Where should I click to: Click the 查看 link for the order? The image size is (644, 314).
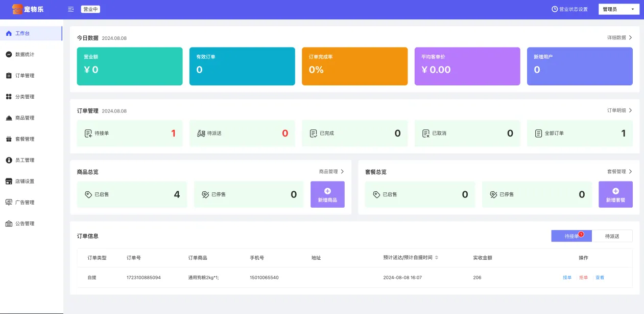600,278
